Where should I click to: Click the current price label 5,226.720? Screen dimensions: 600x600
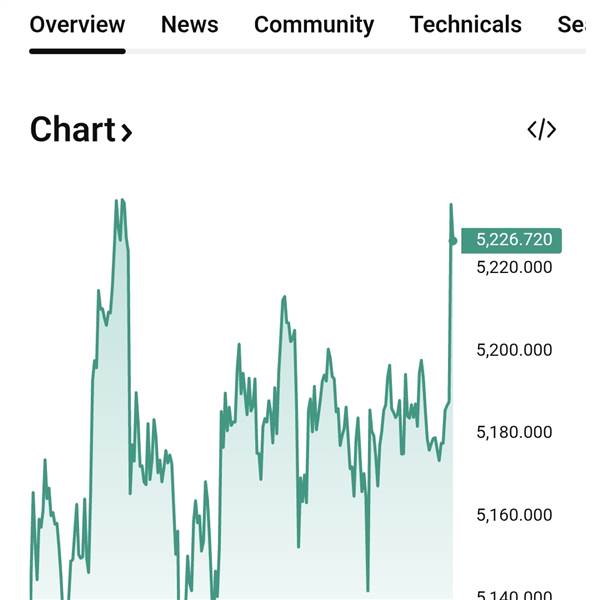[513, 240]
